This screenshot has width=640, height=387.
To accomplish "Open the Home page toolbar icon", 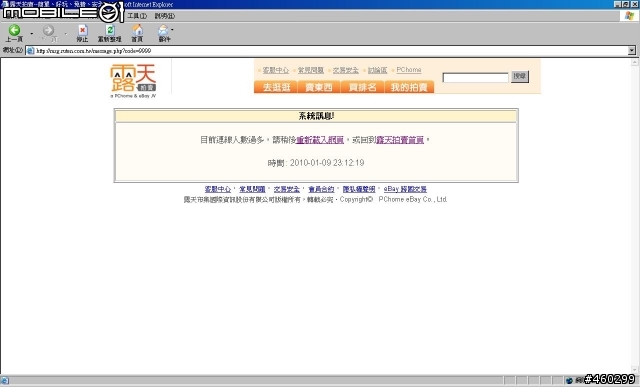I will coord(137,33).
